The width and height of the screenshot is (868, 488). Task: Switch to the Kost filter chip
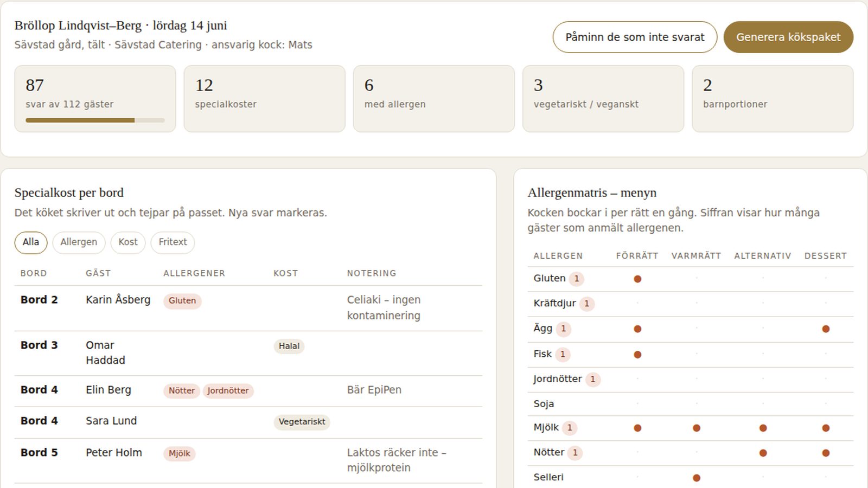(128, 242)
